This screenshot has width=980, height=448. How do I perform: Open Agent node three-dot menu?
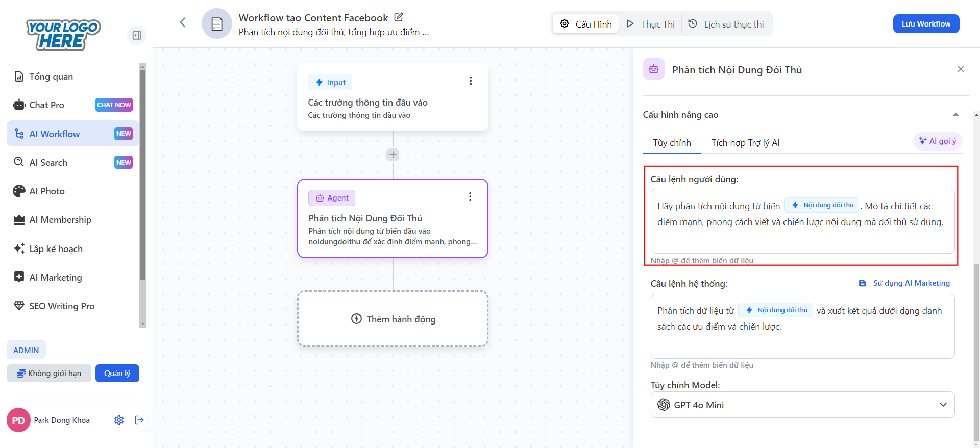pos(470,197)
